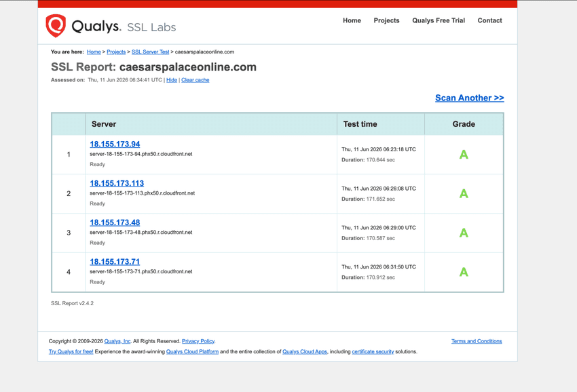Open server report for 18.155.173.94

point(115,144)
